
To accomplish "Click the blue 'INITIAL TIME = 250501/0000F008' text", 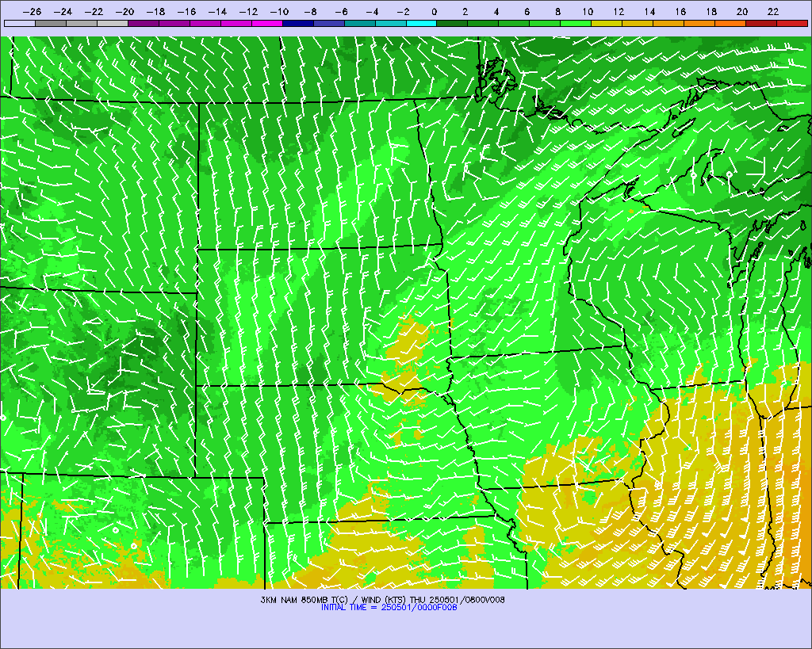I will (x=389, y=608).
